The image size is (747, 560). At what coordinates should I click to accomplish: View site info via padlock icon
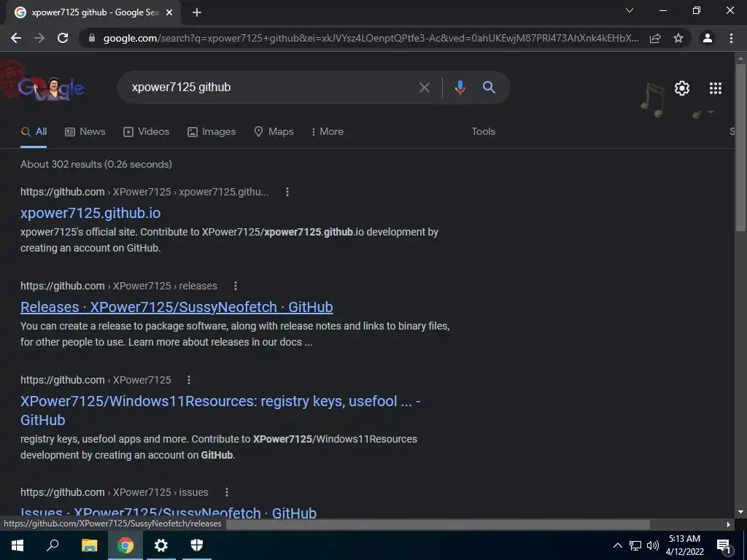(92, 38)
